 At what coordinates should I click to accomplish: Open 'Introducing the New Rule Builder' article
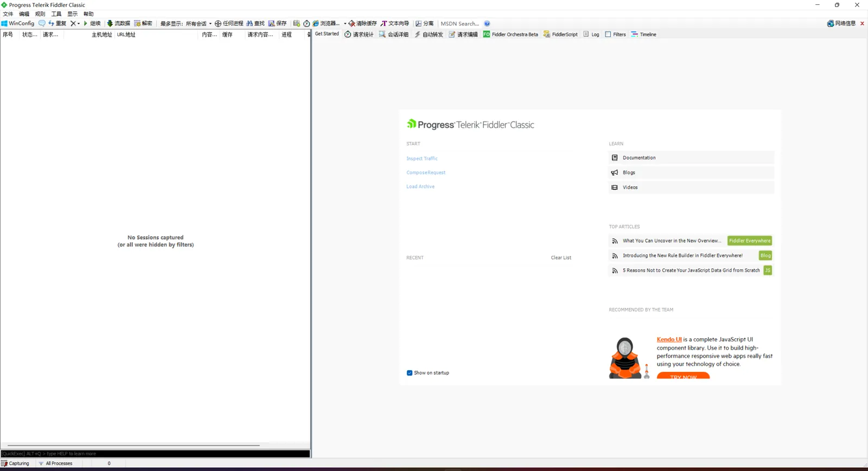click(x=682, y=255)
